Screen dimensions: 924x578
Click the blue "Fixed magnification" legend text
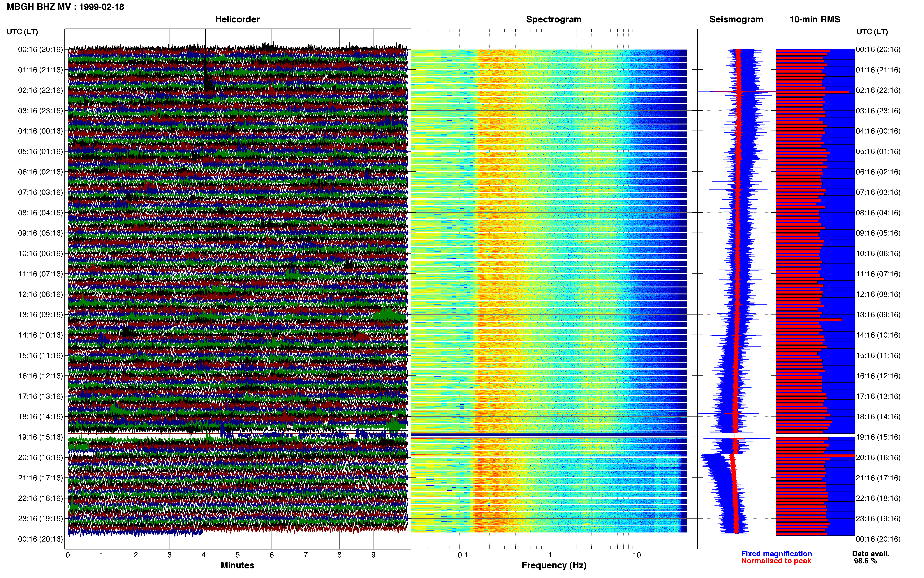[776, 554]
